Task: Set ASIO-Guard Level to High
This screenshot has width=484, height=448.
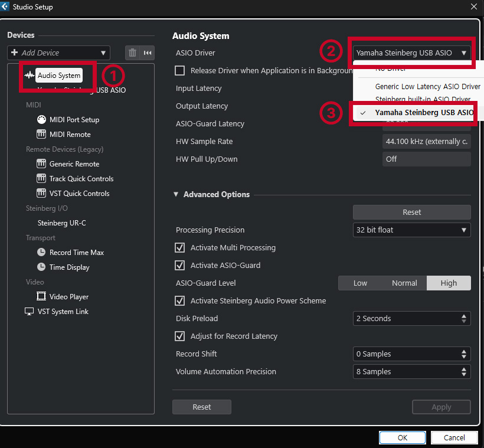Action: point(449,283)
